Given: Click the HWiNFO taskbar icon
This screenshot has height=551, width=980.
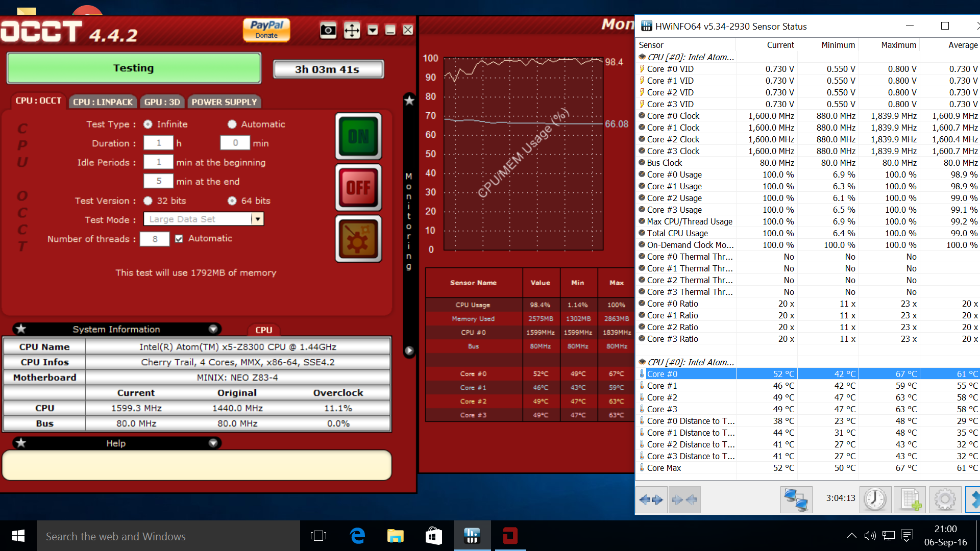Looking at the screenshot, I should [x=472, y=536].
